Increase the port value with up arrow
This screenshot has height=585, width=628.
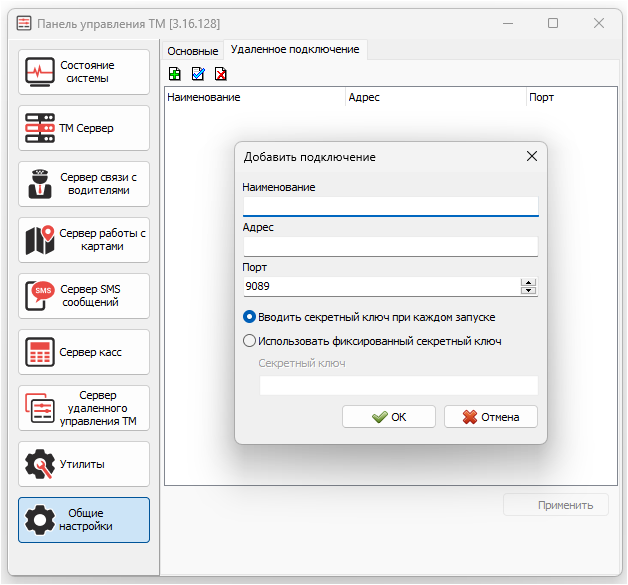528,282
